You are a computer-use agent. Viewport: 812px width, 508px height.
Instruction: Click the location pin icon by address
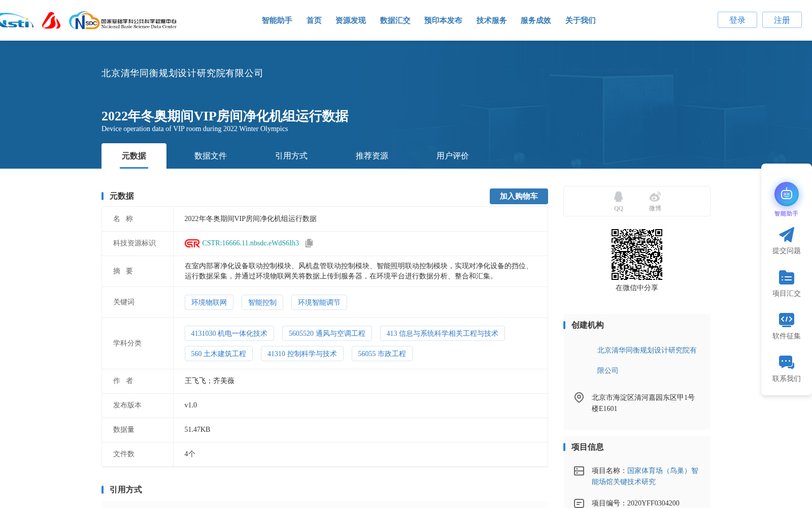[x=579, y=397]
